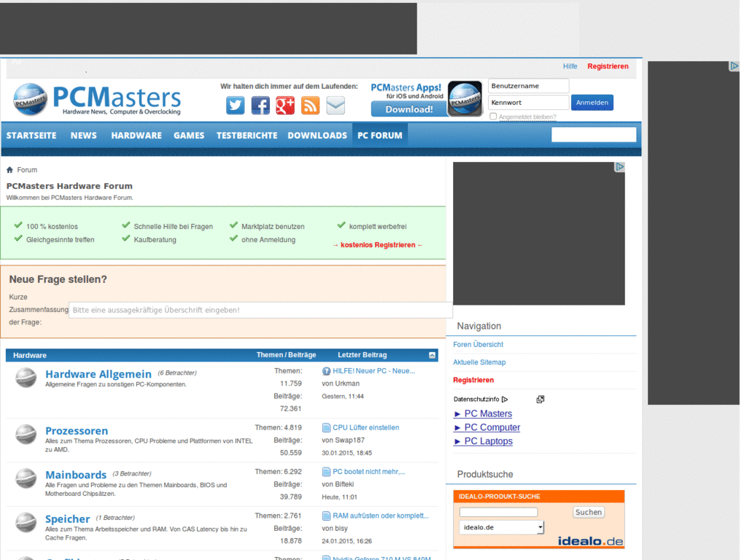Open last post icon for HILFE! Neuer PC
The width and height of the screenshot is (747, 560).
tap(326, 371)
